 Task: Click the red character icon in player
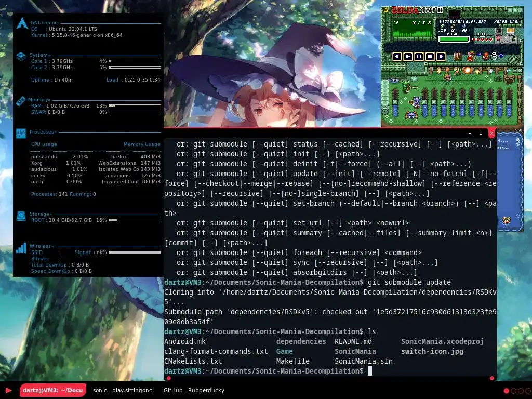[486, 56]
